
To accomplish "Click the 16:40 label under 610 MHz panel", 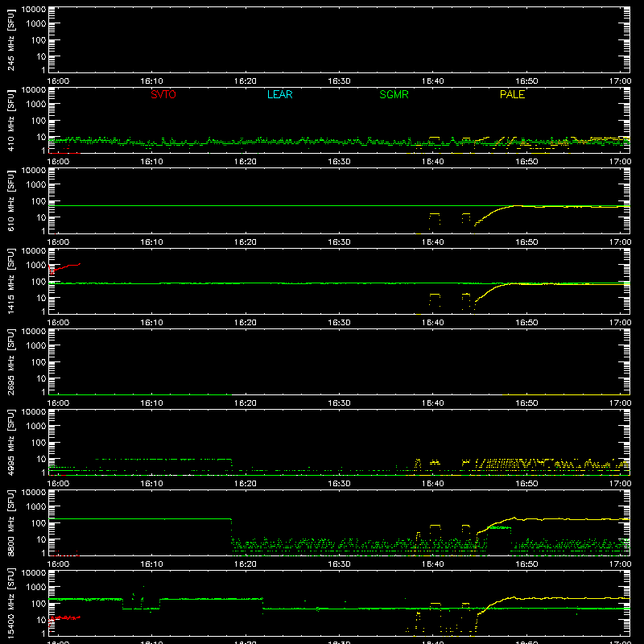I will tap(433, 242).
